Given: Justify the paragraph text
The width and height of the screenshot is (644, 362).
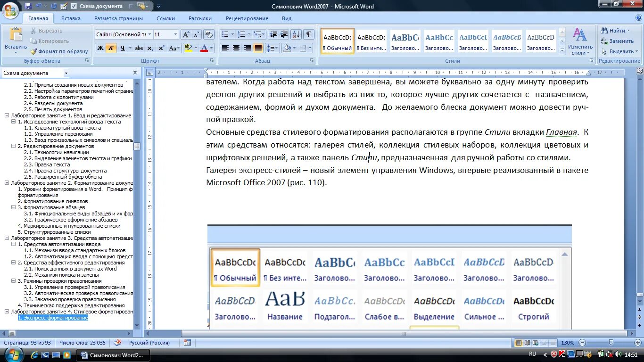Looking at the screenshot, I should (x=258, y=48).
